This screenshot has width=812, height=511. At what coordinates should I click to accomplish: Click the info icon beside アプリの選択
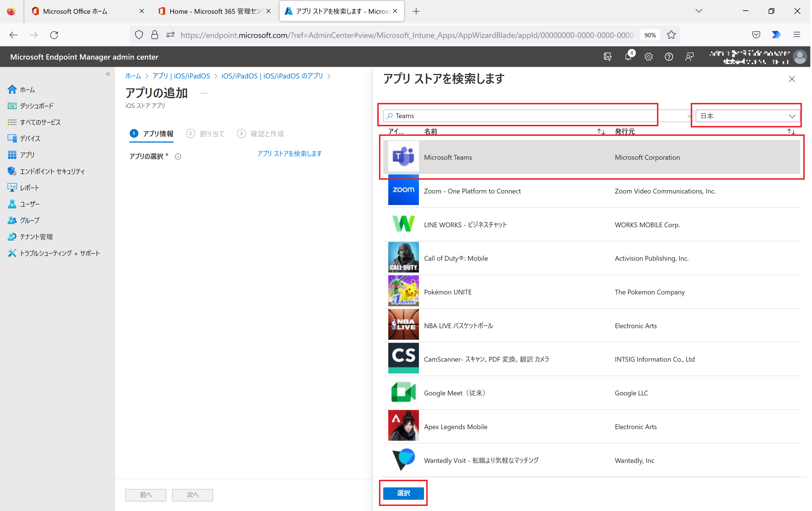(x=178, y=156)
